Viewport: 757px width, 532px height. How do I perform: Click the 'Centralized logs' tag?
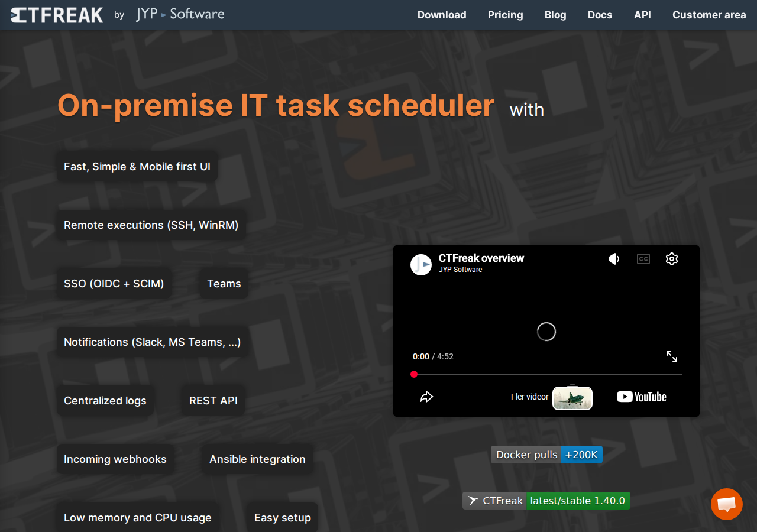tap(105, 401)
